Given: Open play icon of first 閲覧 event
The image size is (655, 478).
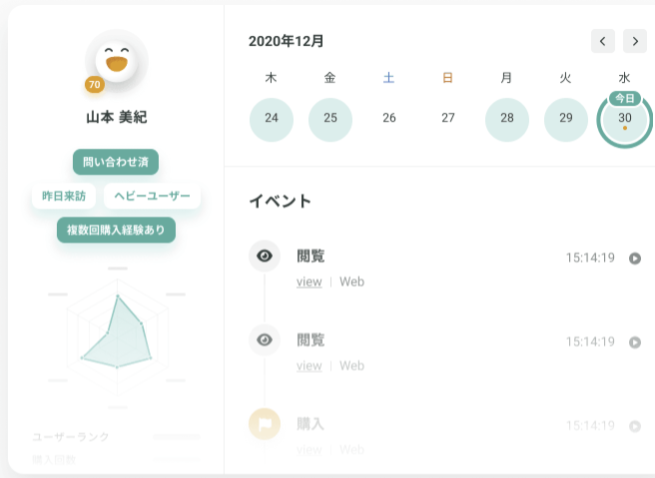Looking at the screenshot, I should tap(635, 258).
